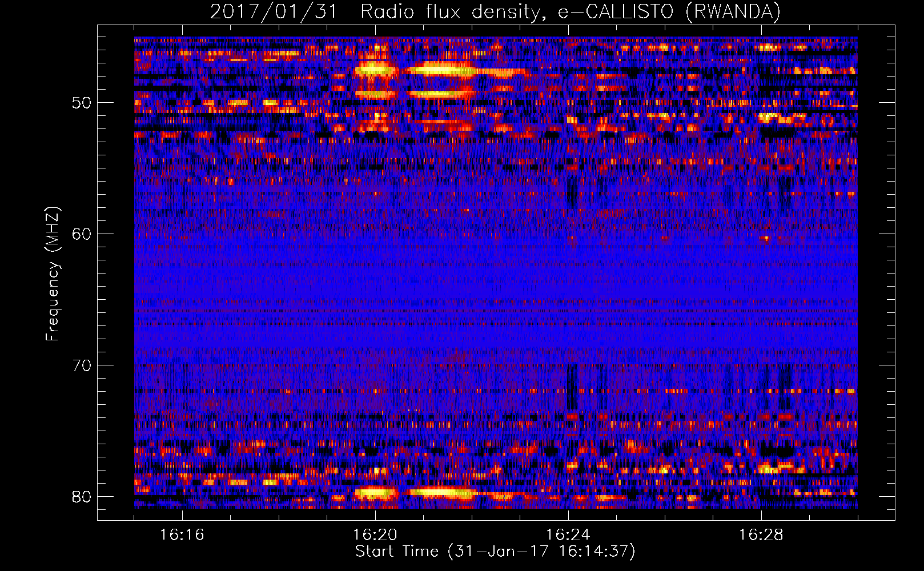Click the 70 MHz frequency axis label
Viewport: 924px width, 571px height.
pyautogui.click(x=81, y=365)
